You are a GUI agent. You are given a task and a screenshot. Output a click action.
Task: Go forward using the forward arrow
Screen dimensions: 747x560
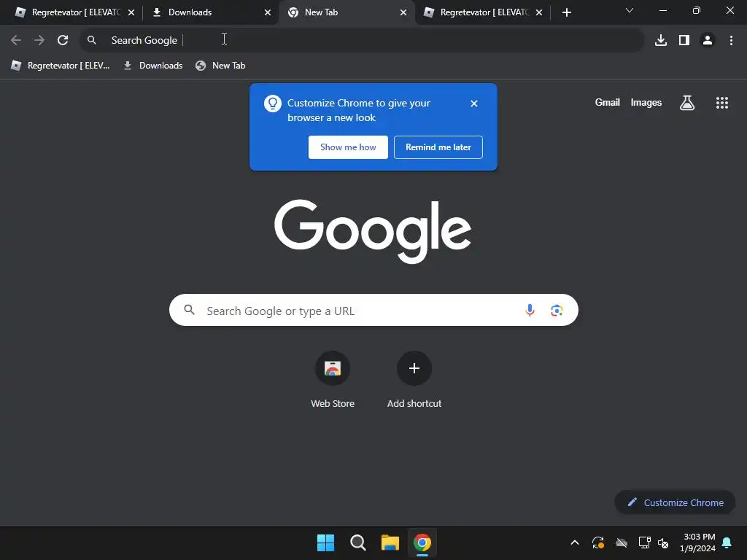tap(39, 40)
